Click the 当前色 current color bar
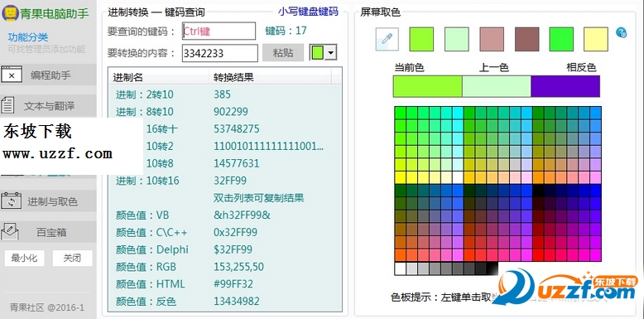This screenshot has height=319, width=644. 428,86
